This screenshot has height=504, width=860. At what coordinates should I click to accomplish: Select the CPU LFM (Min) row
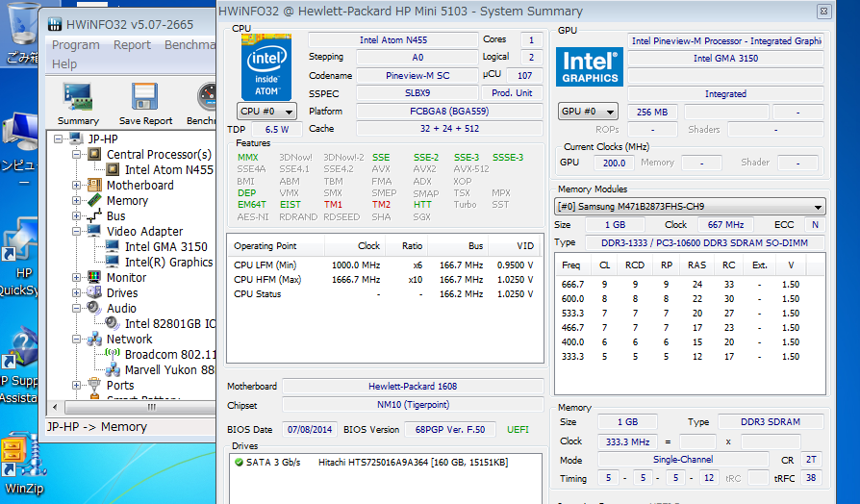click(x=384, y=265)
